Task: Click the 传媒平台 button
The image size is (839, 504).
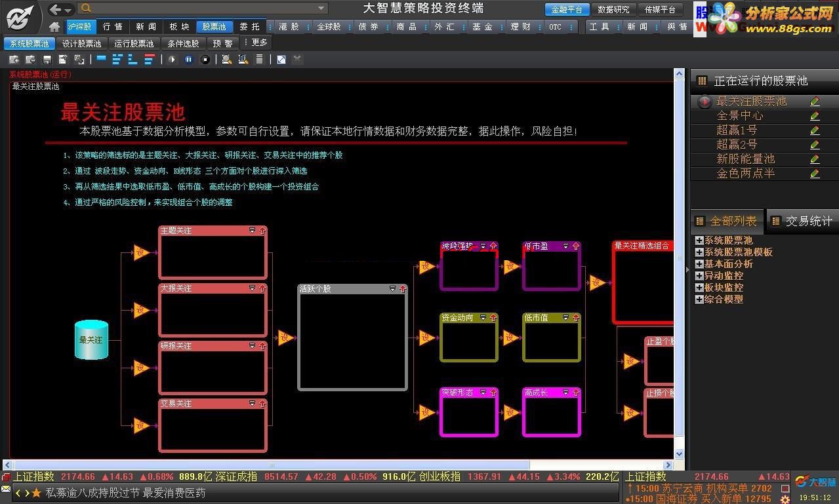Action: [x=660, y=10]
